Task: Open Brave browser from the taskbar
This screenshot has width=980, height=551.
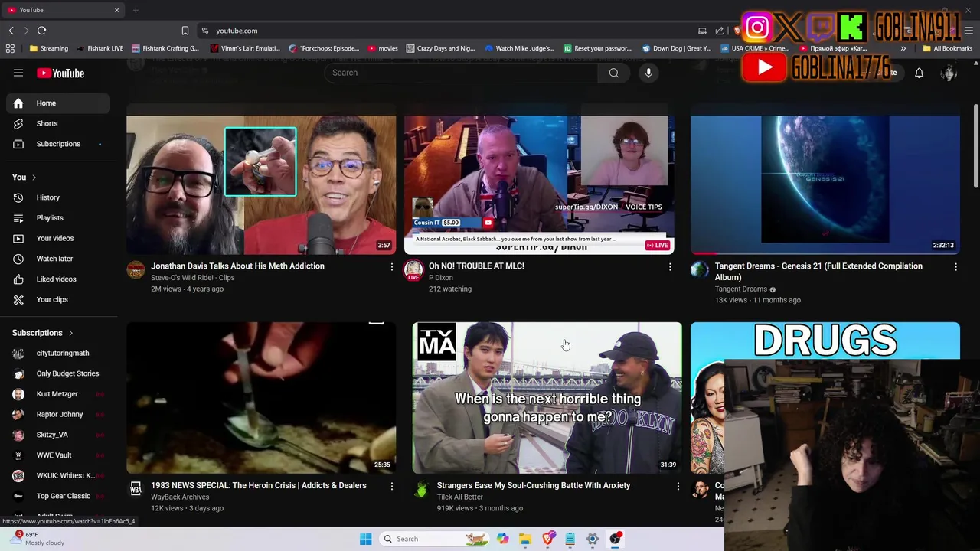Action: point(547,539)
